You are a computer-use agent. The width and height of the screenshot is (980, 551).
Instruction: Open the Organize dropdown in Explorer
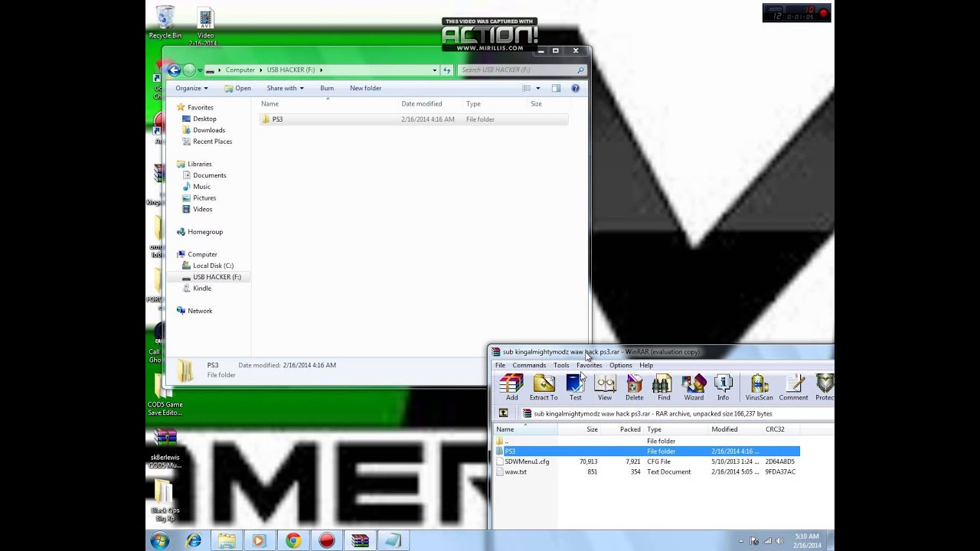click(191, 88)
